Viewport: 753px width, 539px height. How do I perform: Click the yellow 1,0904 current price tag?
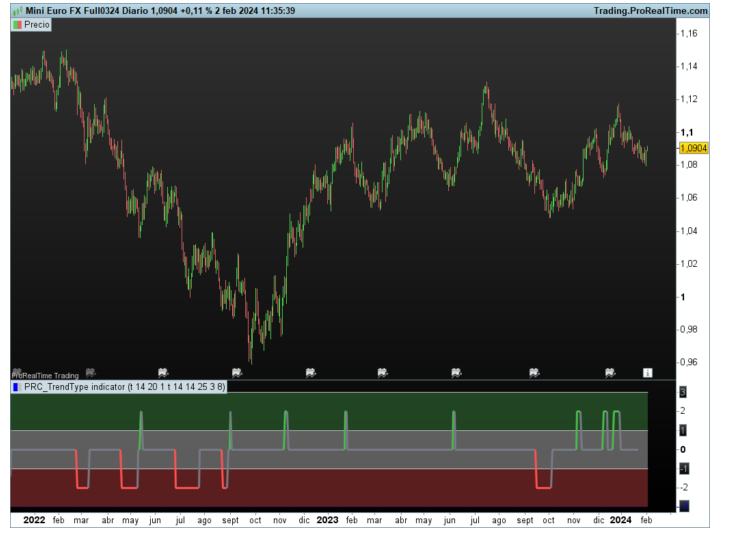click(693, 148)
